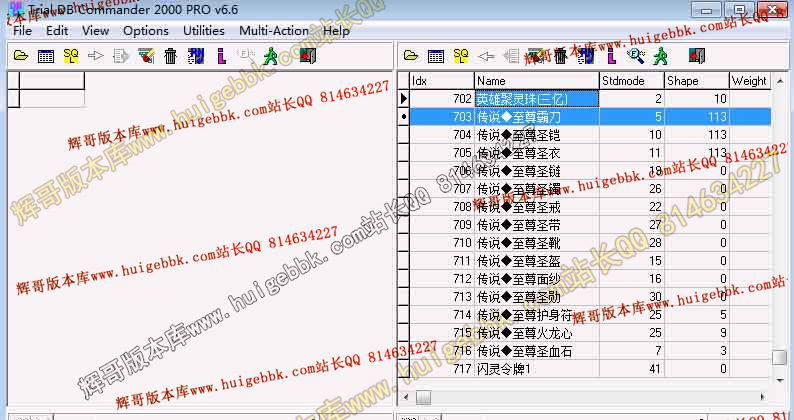
Task: Select name cell 闪灵令牌1
Action: [x=537, y=369]
